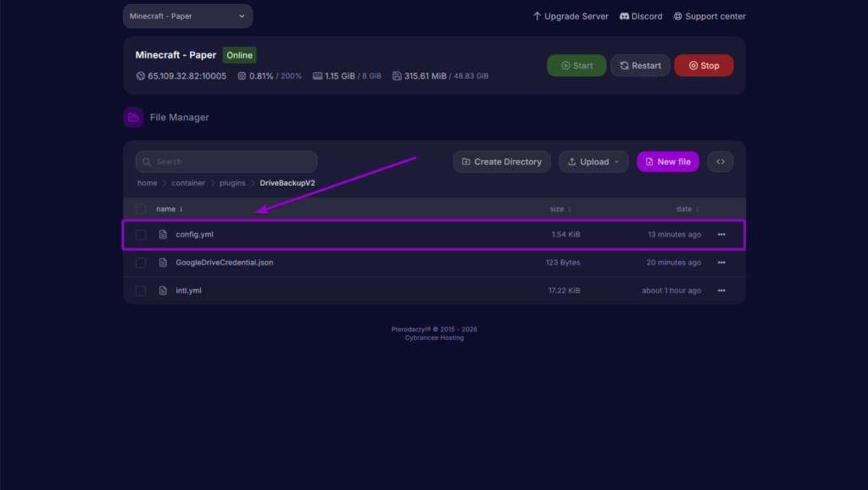Viewport: 868px width, 490px height.
Task: Click the code brackets icon button
Action: click(720, 162)
